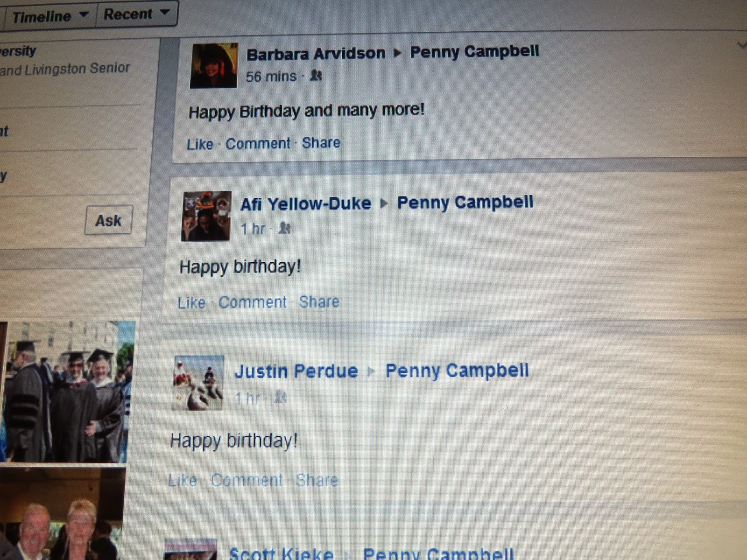Share Justin Perdue's birthday post
Image resolution: width=747 pixels, height=560 pixels.
click(x=317, y=480)
